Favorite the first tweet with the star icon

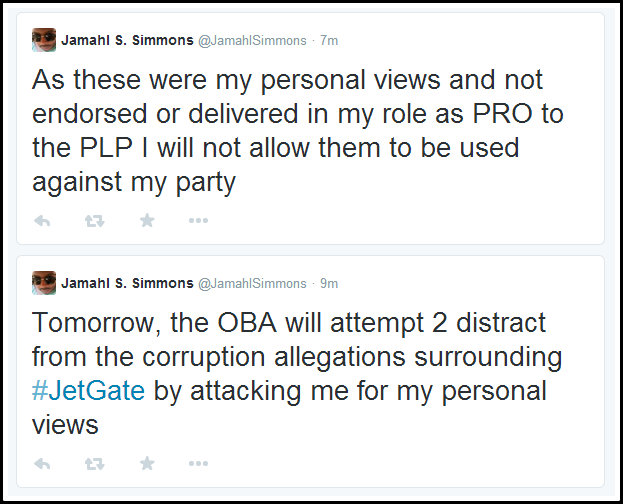[147, 221]
